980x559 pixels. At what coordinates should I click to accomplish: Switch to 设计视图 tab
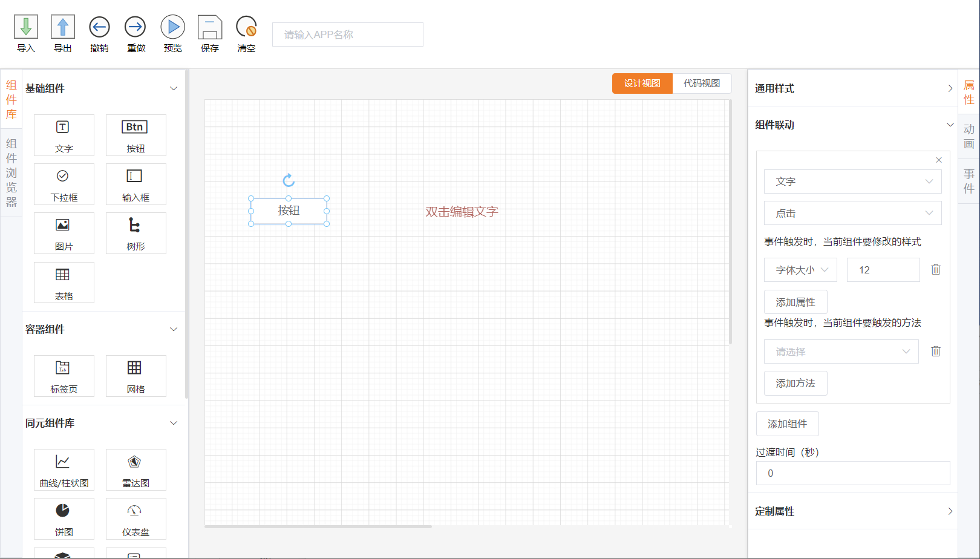(x=642, y=83)
